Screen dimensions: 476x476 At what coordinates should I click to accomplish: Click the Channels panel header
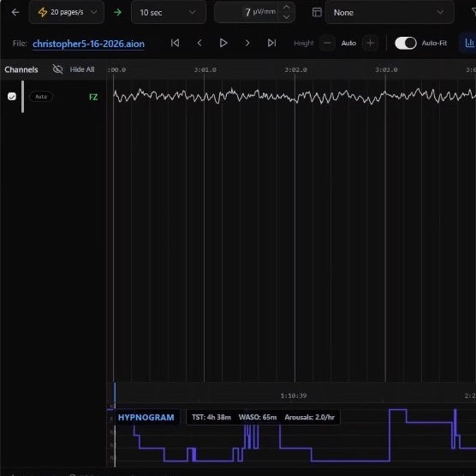(21, 69)
